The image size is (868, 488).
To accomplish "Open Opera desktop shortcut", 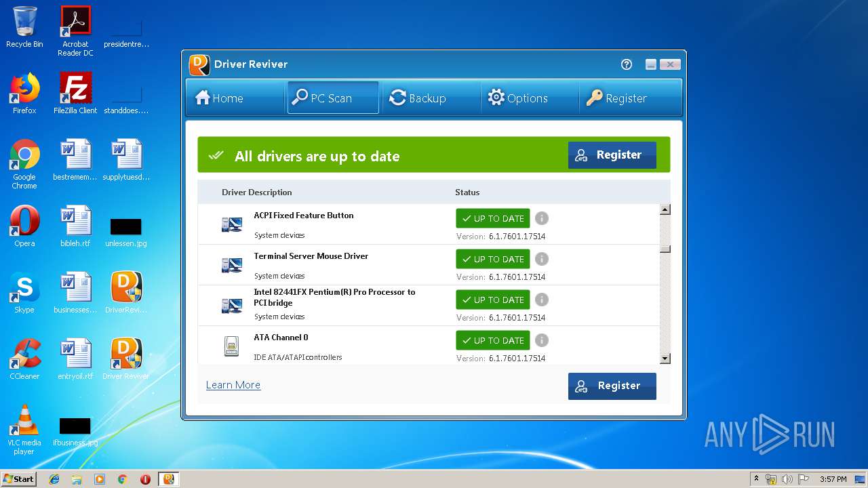I will click(x=24, y=226).
